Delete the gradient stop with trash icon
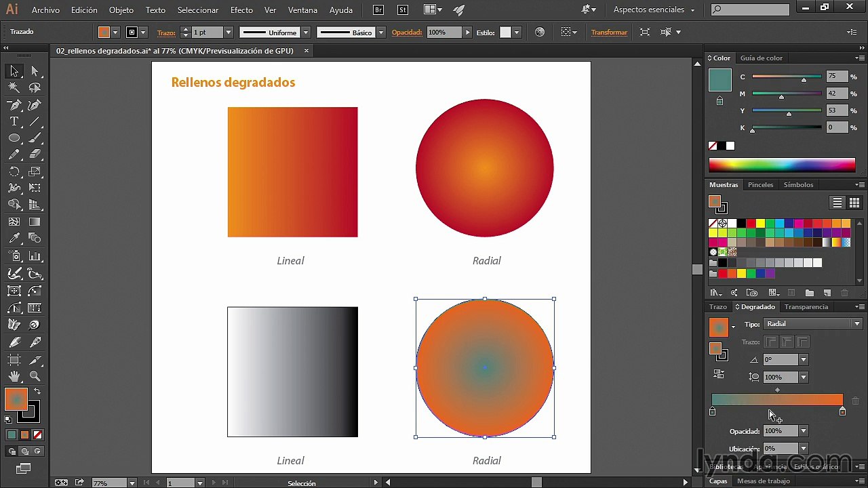 click(x=855, y=401)
